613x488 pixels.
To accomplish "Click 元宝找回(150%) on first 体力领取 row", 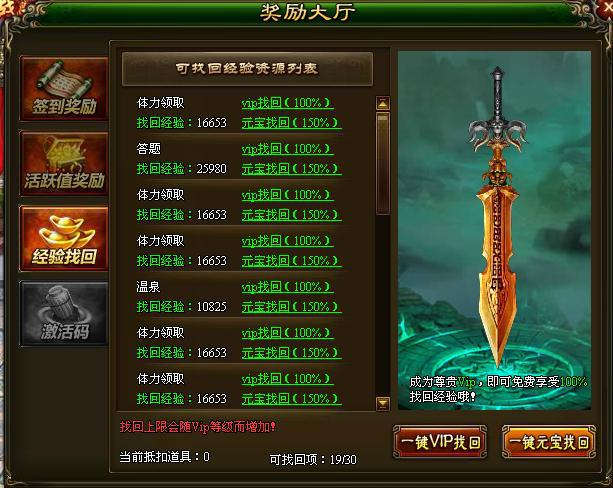I will 291,123.
